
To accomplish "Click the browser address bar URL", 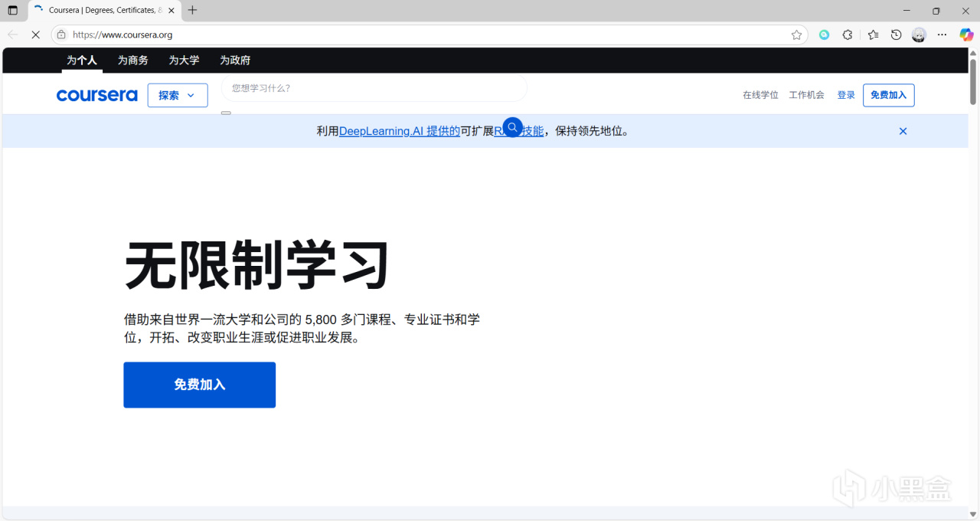I will tap(122, 34).
